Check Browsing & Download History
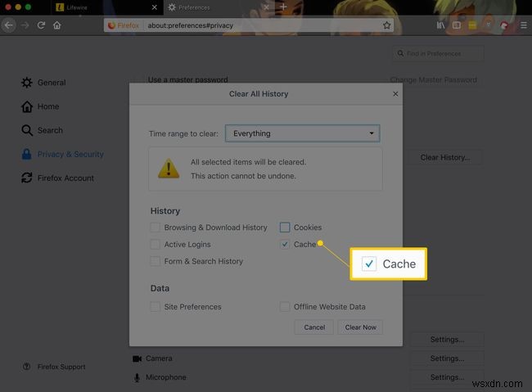 [155, 227]
